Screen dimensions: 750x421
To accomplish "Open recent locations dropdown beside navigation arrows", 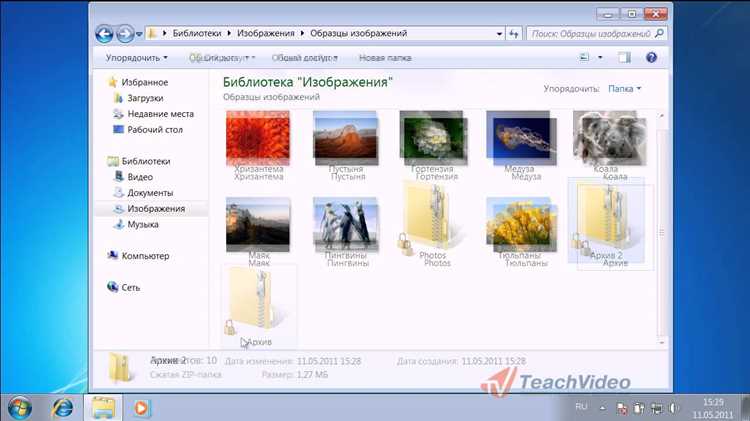I will click(139, 34).
